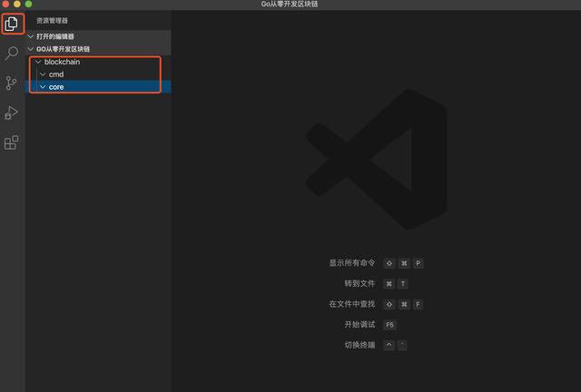Collapse the blockchain folder chevron
581x392 pixels.
(x=38, y=62)
